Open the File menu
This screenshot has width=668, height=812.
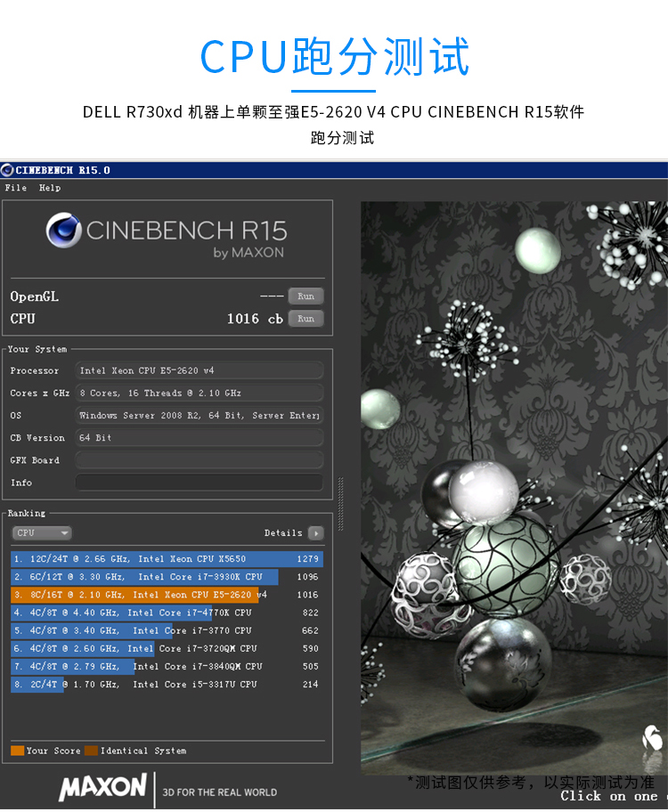(15, 188)
